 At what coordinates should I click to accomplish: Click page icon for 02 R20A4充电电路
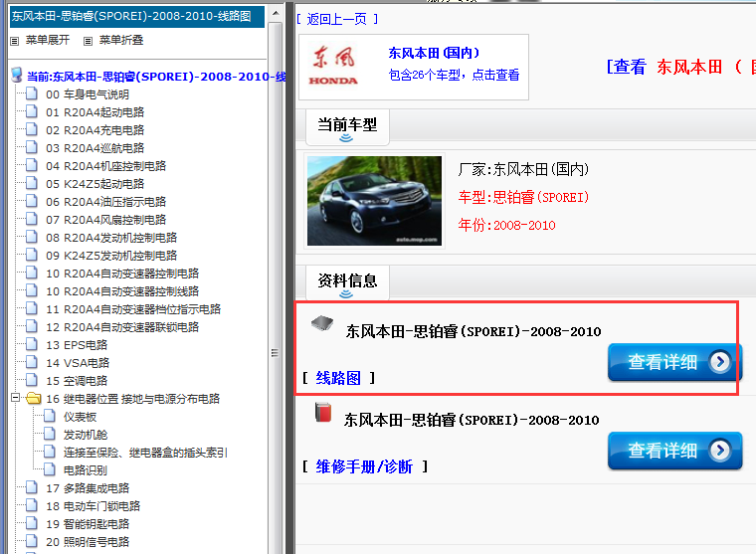(x=32, y=129)
